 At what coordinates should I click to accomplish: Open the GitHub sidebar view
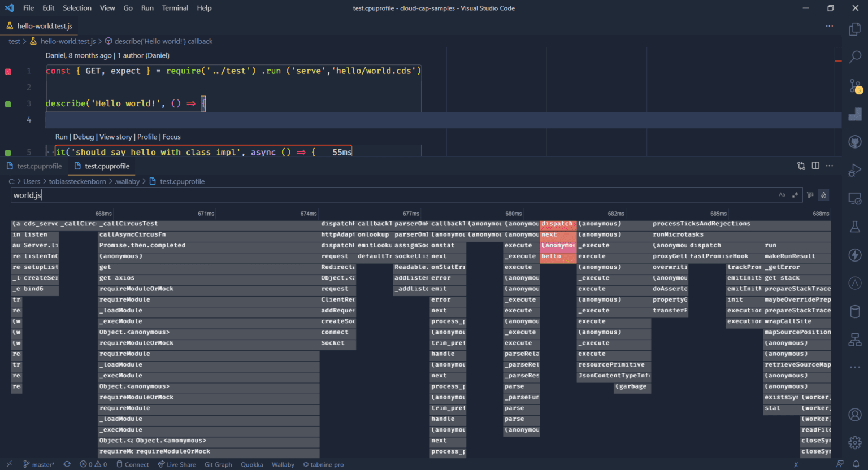pyautogui.click(x=855, y=142)
